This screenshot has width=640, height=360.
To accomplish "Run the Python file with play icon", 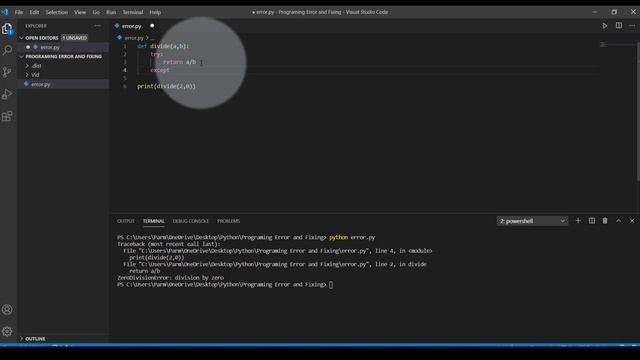I will [x=604, y=26].
